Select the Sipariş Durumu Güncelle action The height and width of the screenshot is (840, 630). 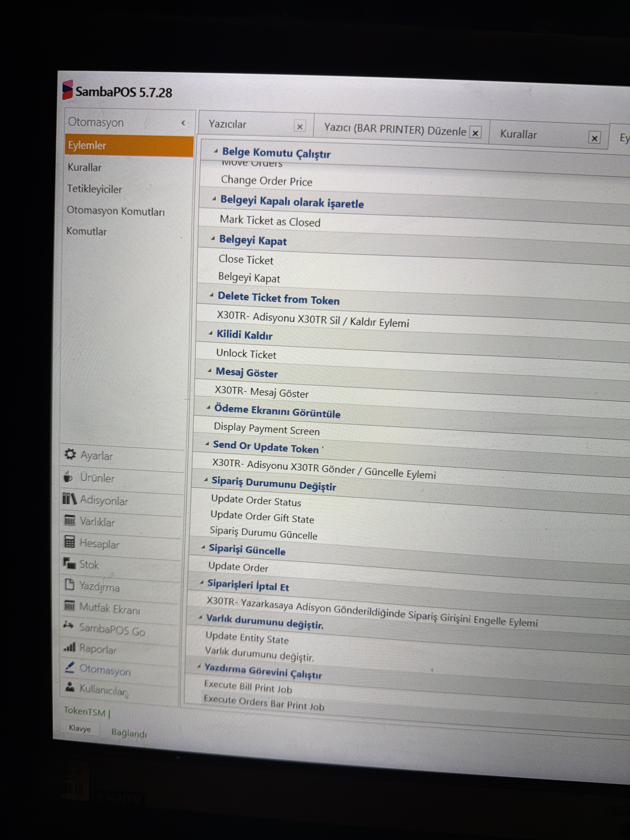[264, 533]
